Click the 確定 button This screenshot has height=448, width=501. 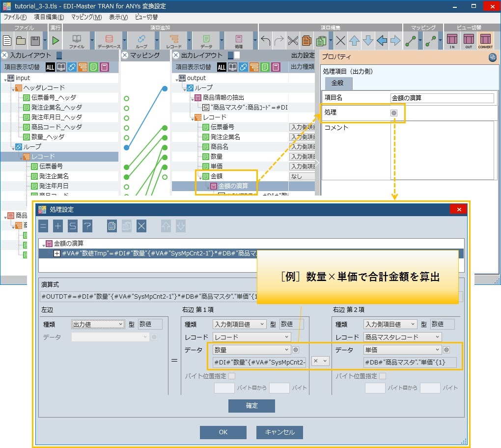[251, 406]
